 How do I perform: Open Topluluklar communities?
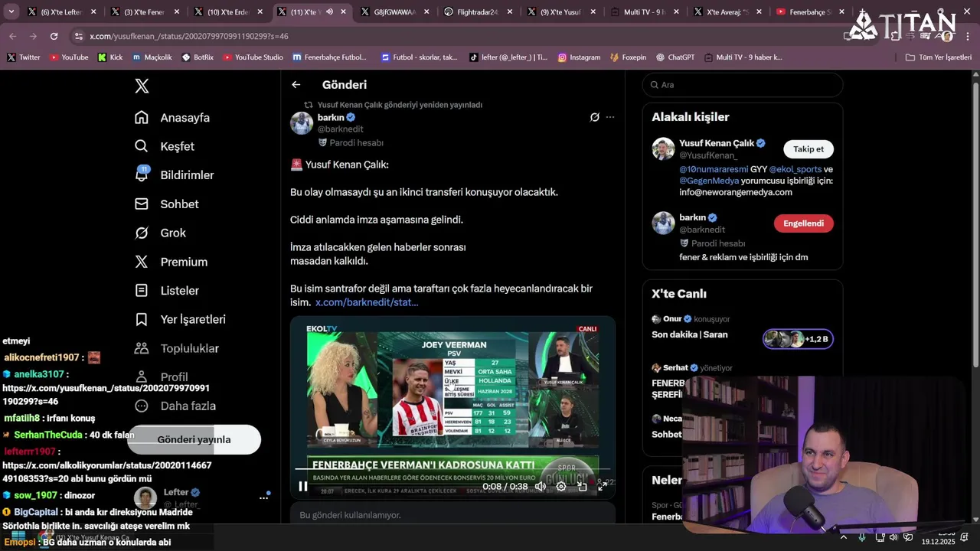click(176, 348)
